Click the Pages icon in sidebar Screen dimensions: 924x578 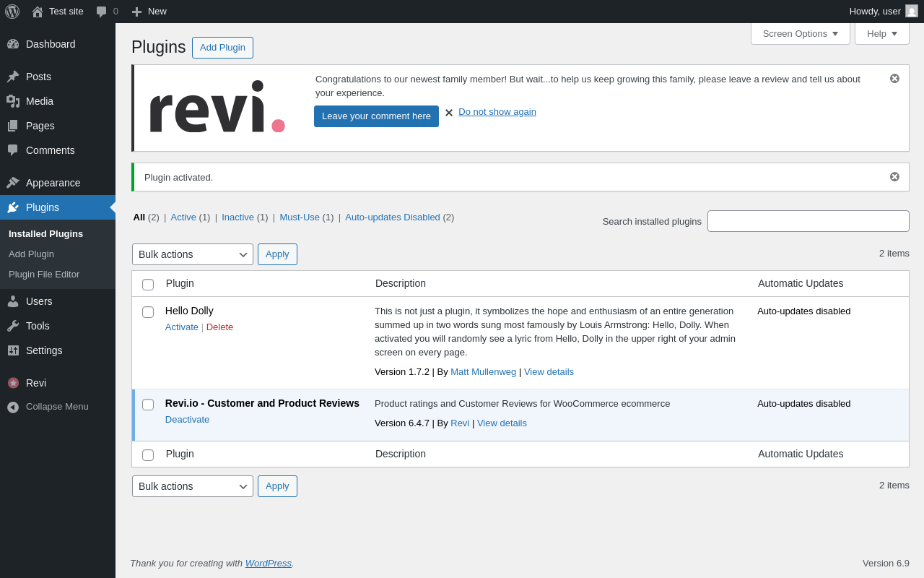[x=13, y=126]
